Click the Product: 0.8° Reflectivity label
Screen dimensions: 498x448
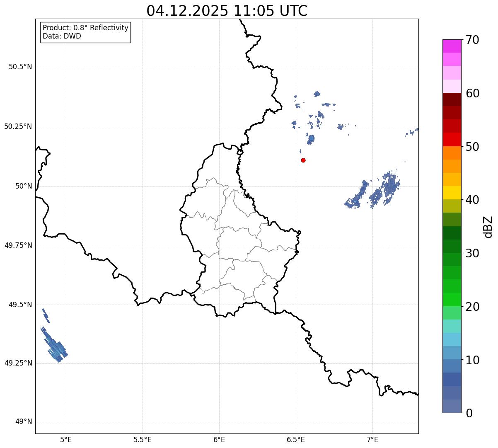[x=86, y=28]
